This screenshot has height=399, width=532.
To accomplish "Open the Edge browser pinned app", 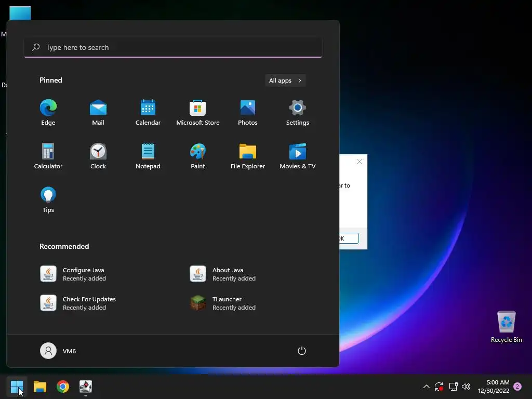I will (x=48, y=113).
